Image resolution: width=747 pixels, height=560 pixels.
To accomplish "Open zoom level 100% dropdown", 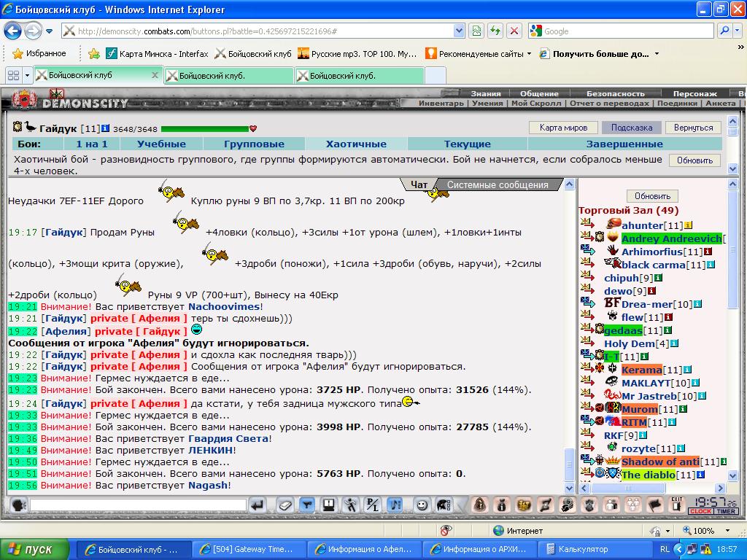I will click(727, 531).
